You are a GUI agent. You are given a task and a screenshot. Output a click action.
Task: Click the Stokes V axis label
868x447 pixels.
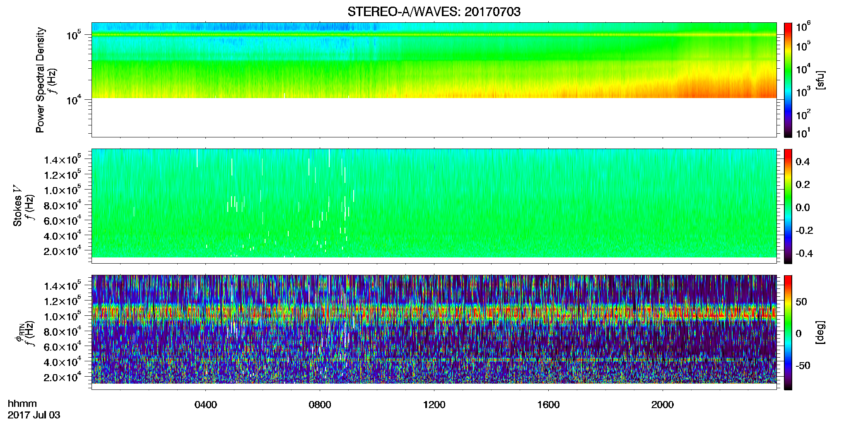tap(17, 206)
